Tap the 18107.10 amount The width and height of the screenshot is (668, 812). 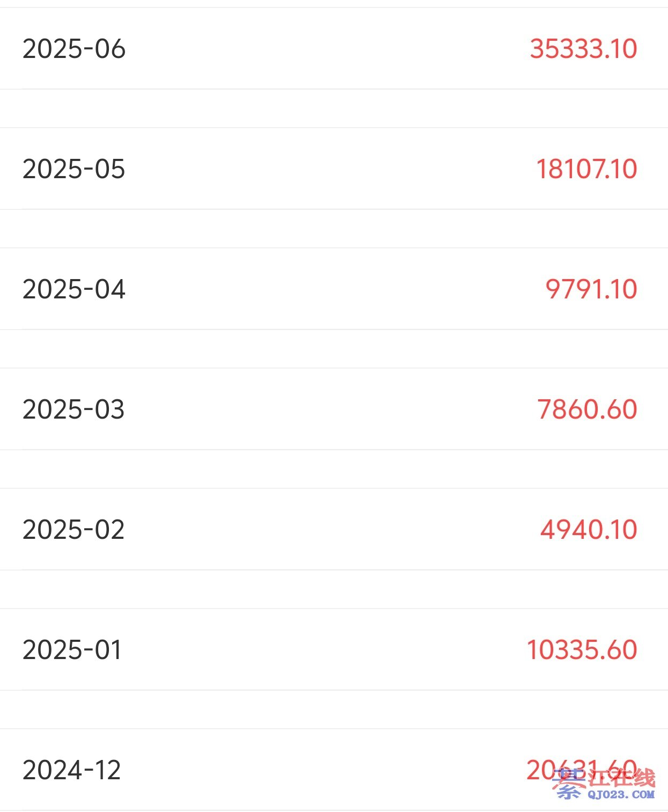[586, 169]
